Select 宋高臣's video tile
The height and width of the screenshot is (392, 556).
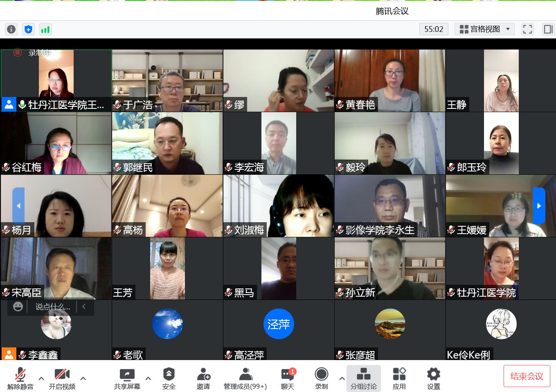56,268
